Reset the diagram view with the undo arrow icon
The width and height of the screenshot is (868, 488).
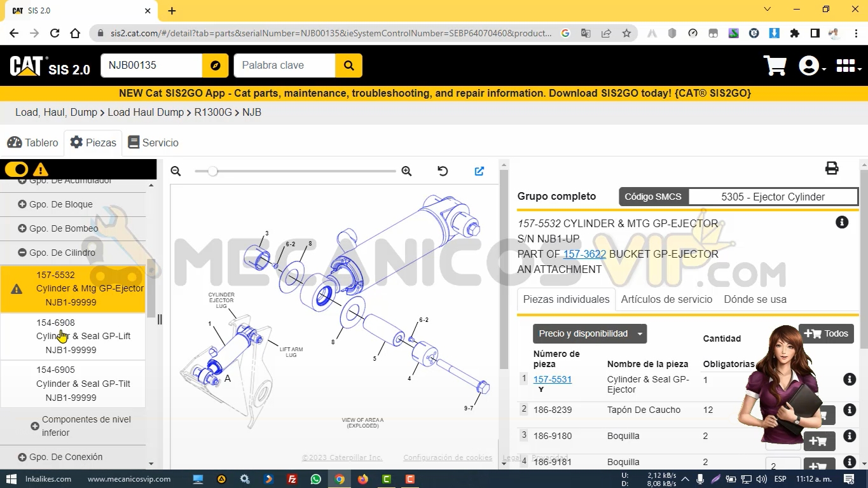click(x=443, y=171)
